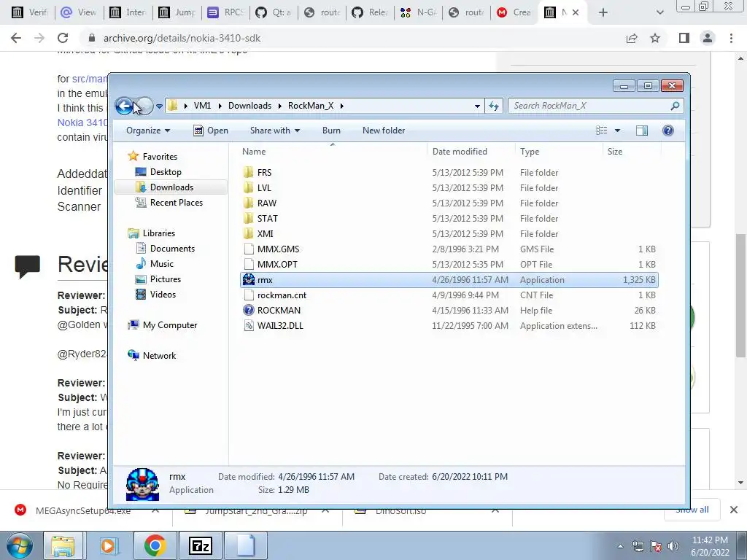
Task: Select the RAW folder
Action: (x=449, y=203)
